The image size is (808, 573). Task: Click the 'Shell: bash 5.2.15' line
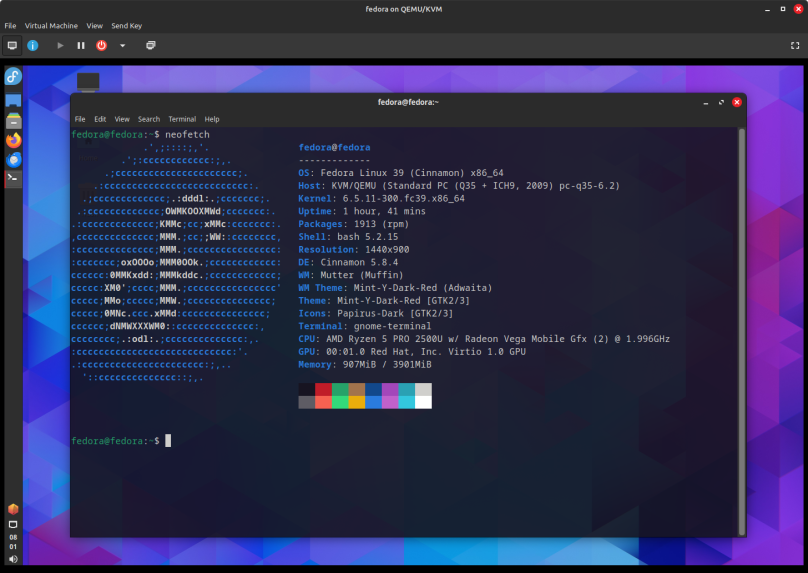[348, 237]
